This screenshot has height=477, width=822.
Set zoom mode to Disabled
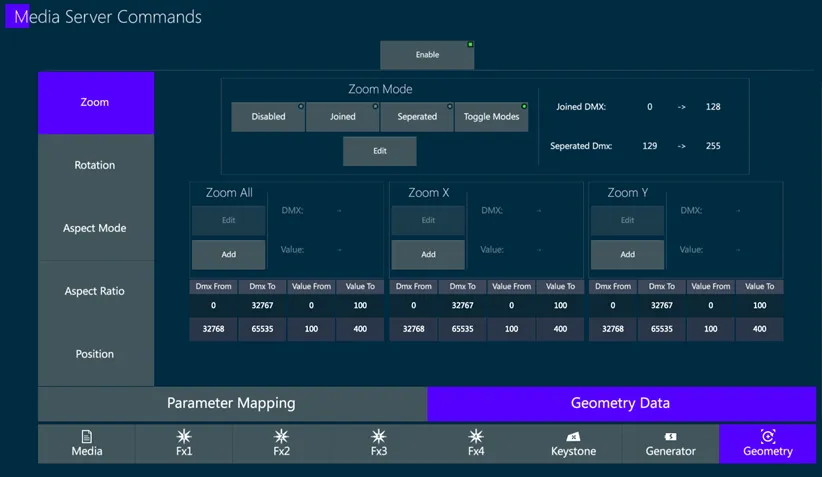[x=268, y=117]
